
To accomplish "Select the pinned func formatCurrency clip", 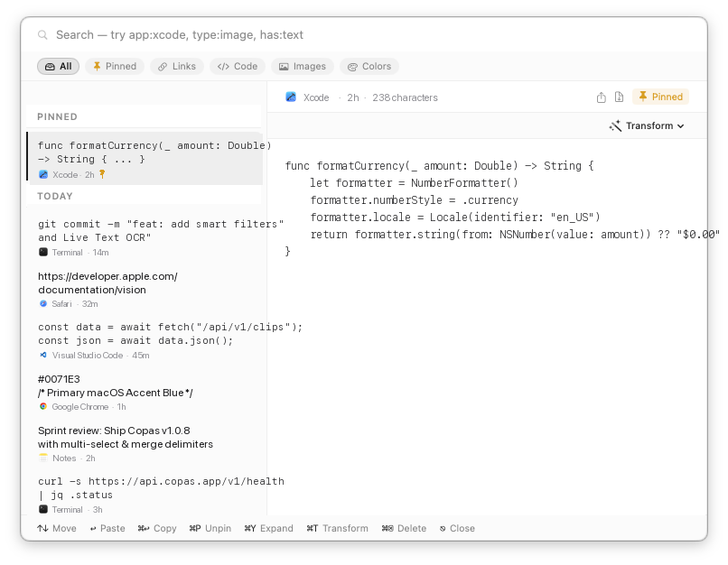I will coord(145,159).
